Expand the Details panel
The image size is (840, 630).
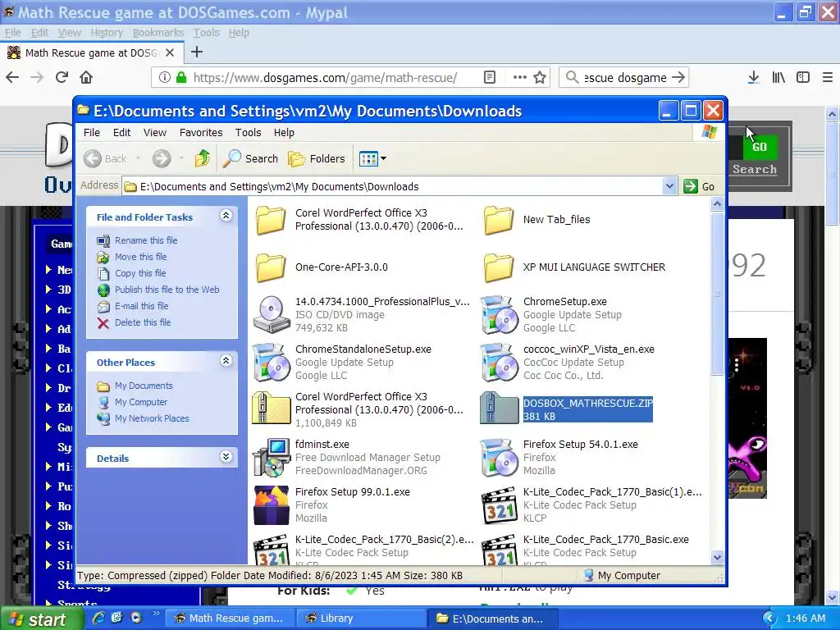(x=226, y=456)
